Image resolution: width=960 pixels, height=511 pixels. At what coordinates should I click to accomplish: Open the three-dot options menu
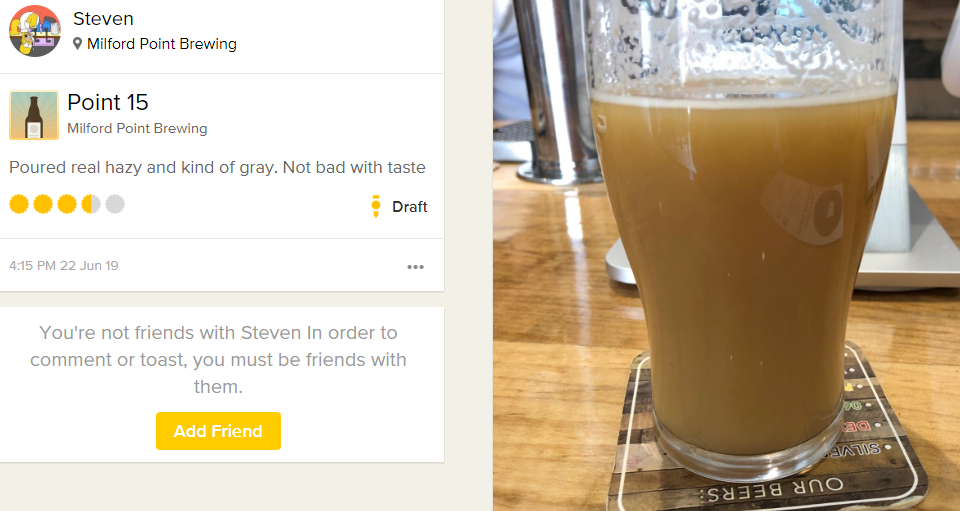tap(415, 267)
